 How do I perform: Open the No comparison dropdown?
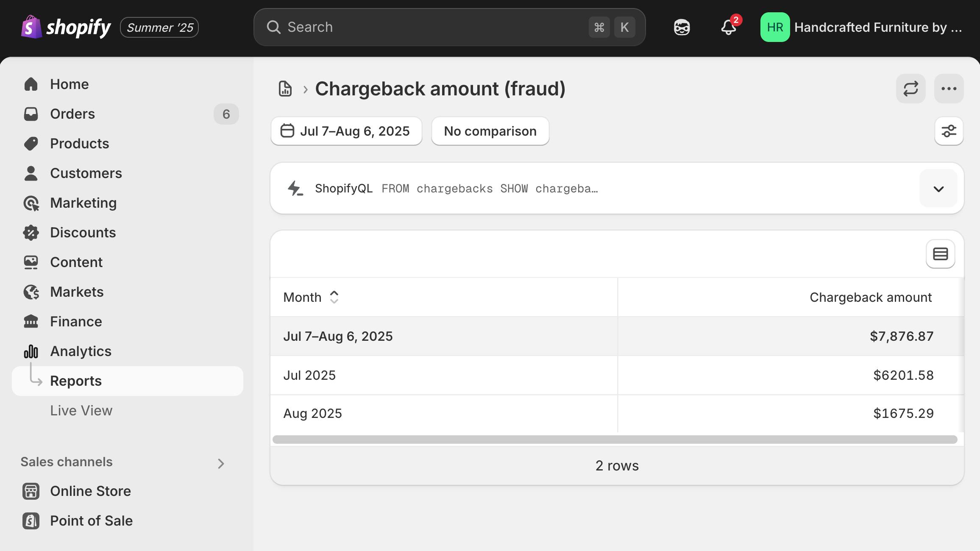click(490, 131)
